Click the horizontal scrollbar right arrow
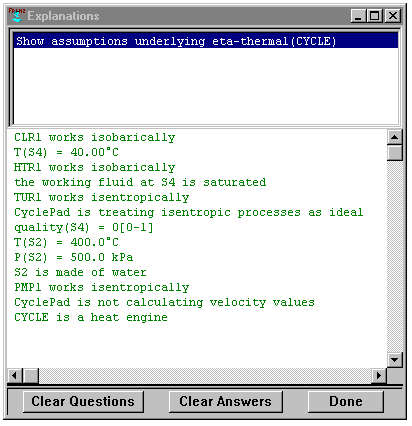Screen dimensions: 412x426 [379, 376]
